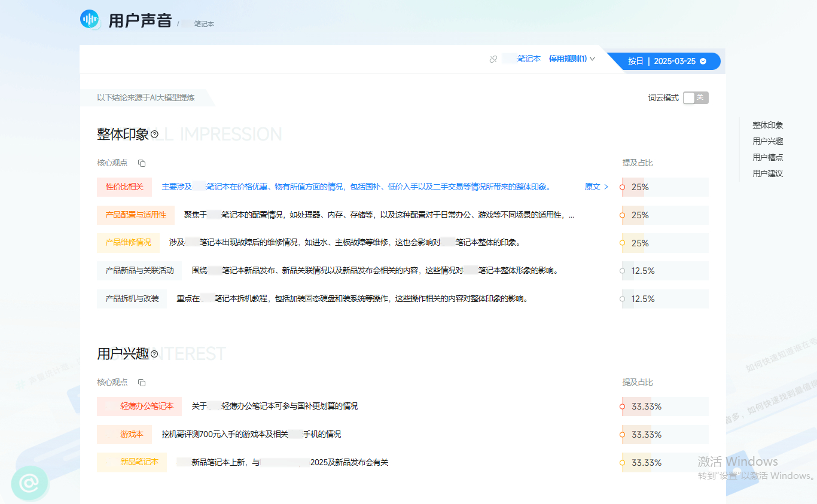Jump to 用户兴趣 in side navigation
Image resolution: width=817 pixels, height=504 pixels.
[767, 142]
